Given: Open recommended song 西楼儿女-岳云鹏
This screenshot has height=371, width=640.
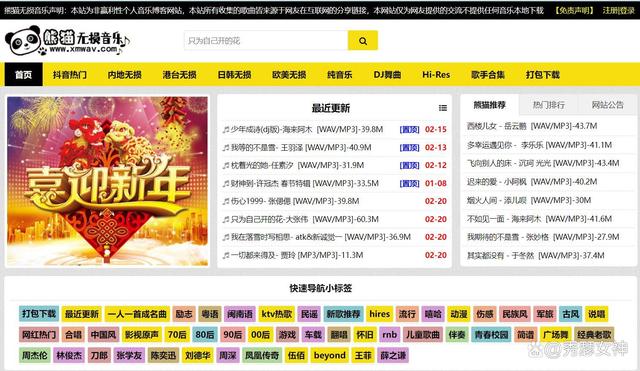Looking at the screenshot, I should pyautogui.click(x=532, y=126).
